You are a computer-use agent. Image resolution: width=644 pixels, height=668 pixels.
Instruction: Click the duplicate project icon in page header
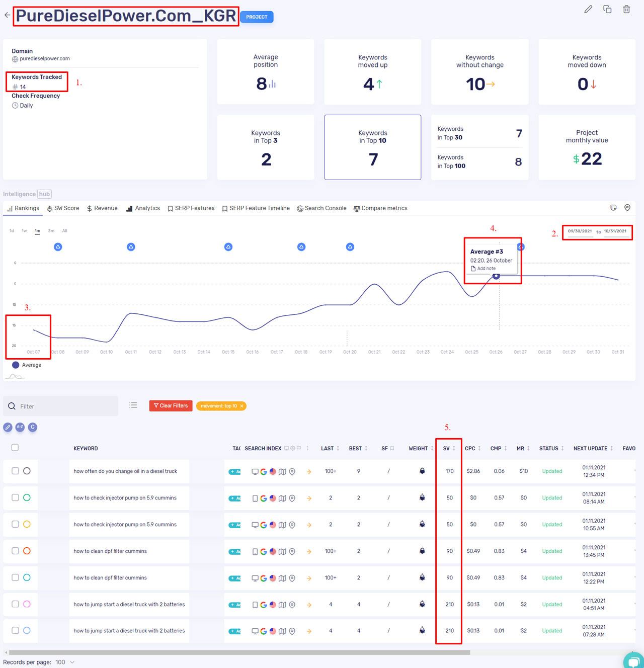[607, 9]
